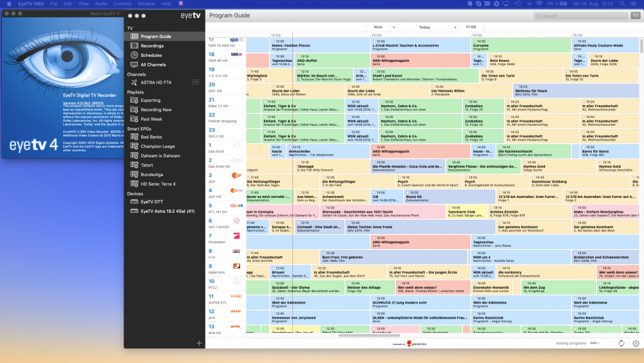The height and width of the screenshot is (363, 644).
Task: Select ASTRA HD FTA channel list
Action: (x=156, y=83)
